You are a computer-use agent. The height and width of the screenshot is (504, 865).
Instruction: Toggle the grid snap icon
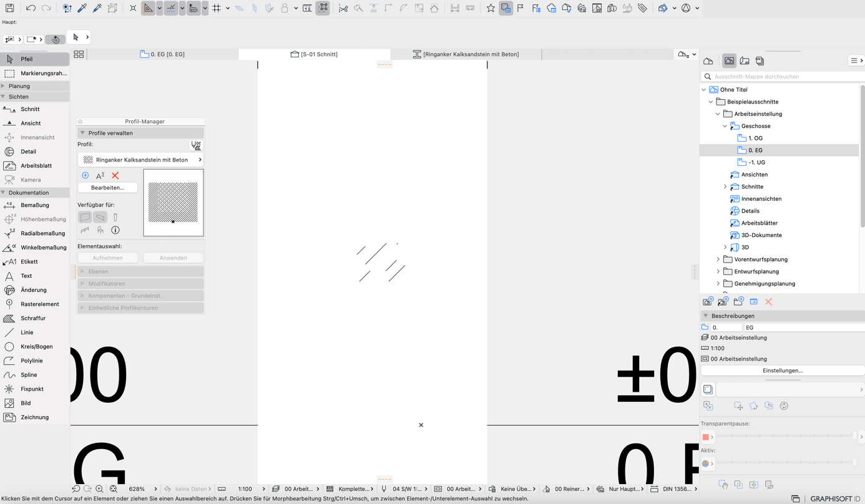point(217,8)
